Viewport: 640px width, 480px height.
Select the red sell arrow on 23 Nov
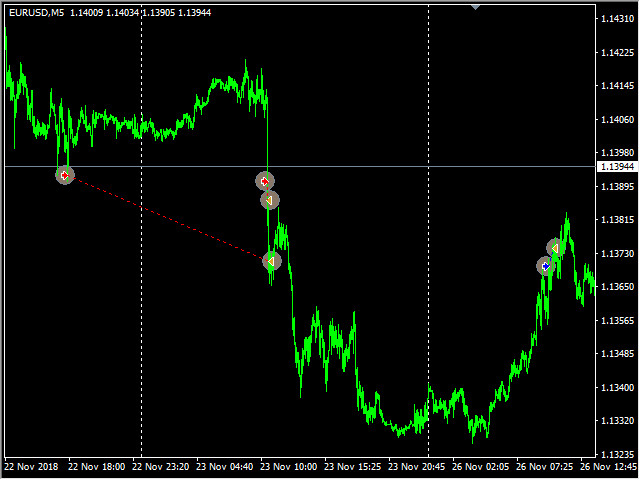265,181
